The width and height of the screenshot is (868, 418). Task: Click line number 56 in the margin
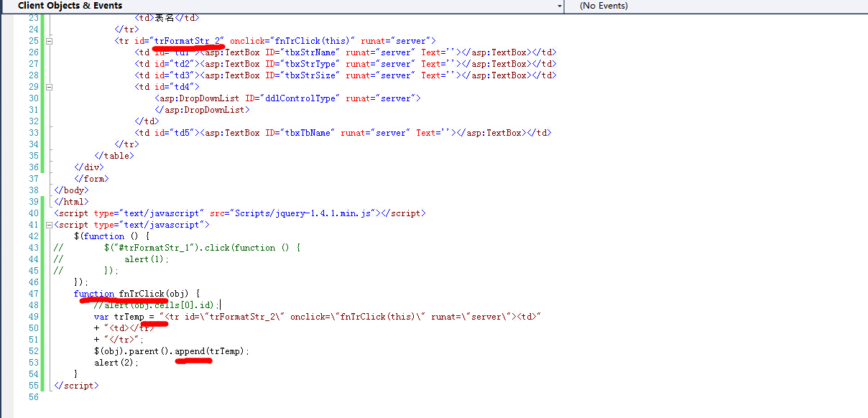click(x=33, y=397)
